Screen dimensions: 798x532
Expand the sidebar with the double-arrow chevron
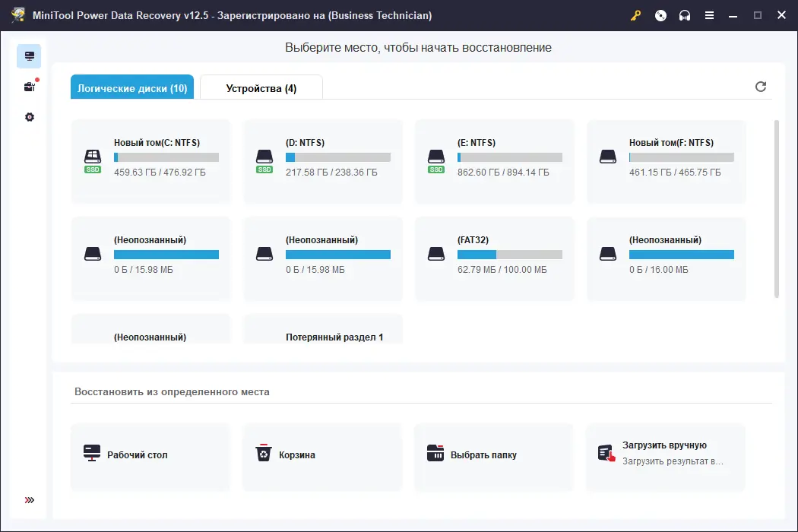pyautogui.click(x=29, y=499)
